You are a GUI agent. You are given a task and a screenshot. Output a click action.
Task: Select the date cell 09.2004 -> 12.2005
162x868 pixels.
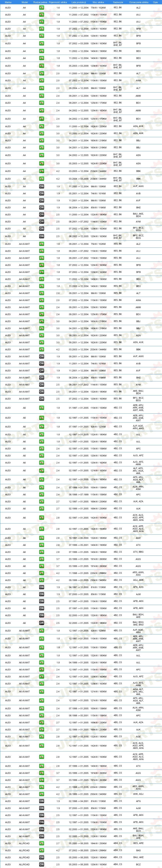pyautogui.click(x=79, y=88)
